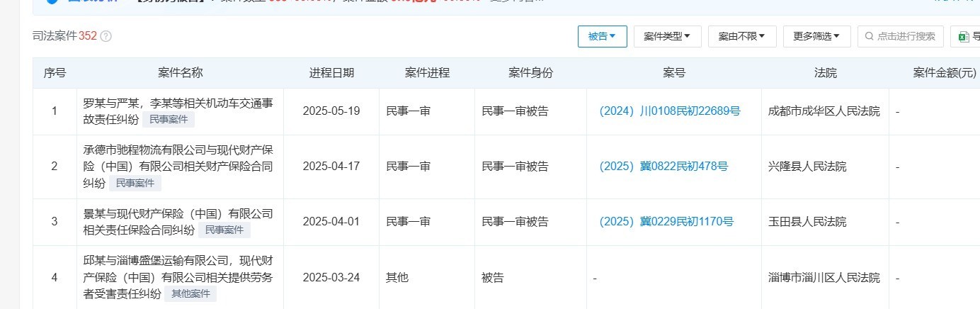This screenshot has width=980, height=309.
Task: Click 淄博市淄川区人民法院 court cell
Action: click(824, 278)
